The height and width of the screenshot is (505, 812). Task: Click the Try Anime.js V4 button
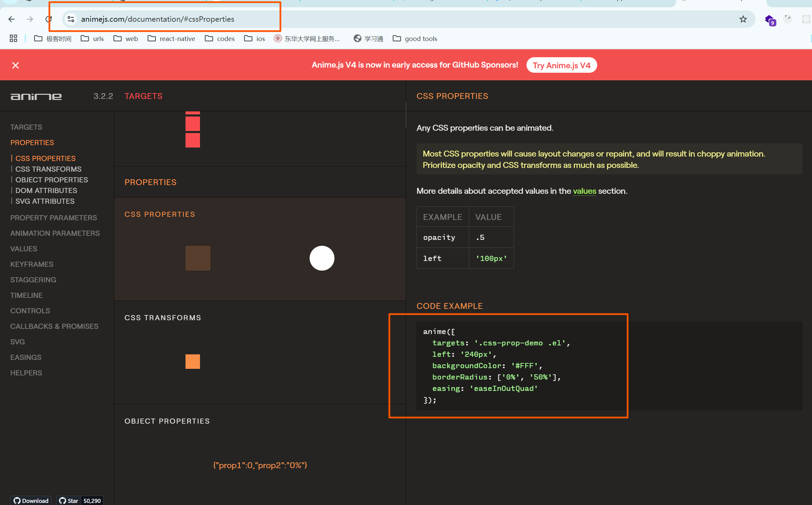561,65
